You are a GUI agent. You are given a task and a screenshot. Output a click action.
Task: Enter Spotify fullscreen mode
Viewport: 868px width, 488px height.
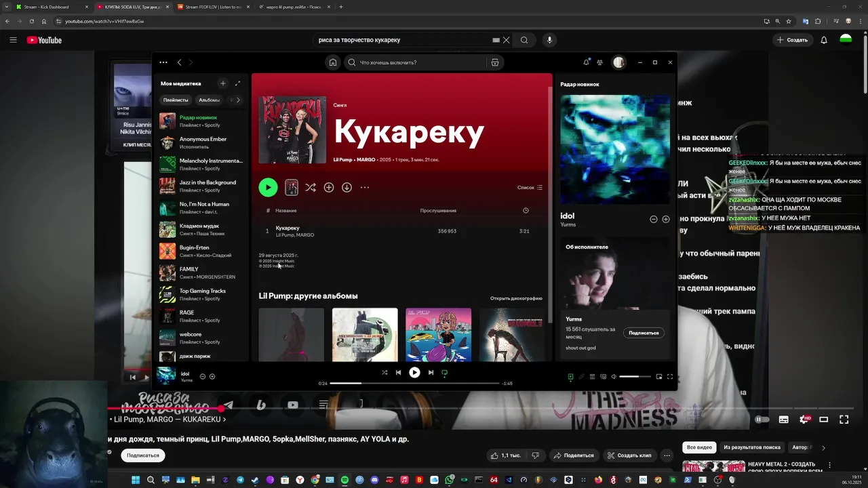click(670, 376)
